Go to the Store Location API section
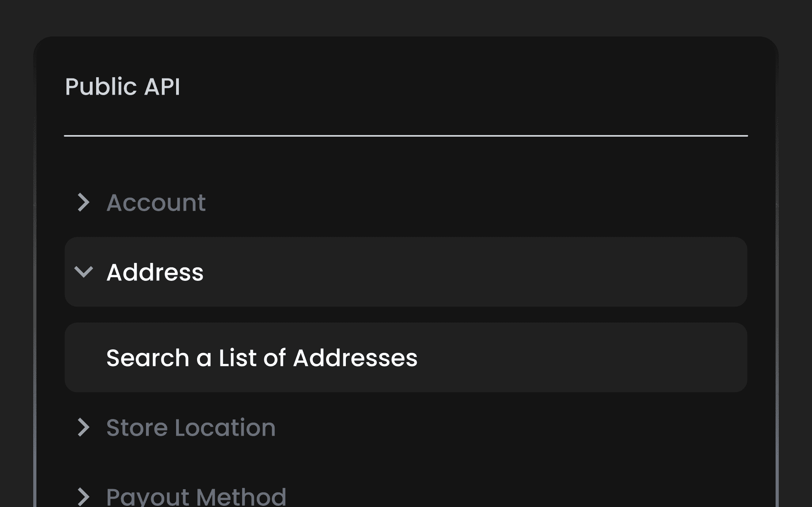The height and width of the screenshot is (507, 812). click(x=191, y=428)
